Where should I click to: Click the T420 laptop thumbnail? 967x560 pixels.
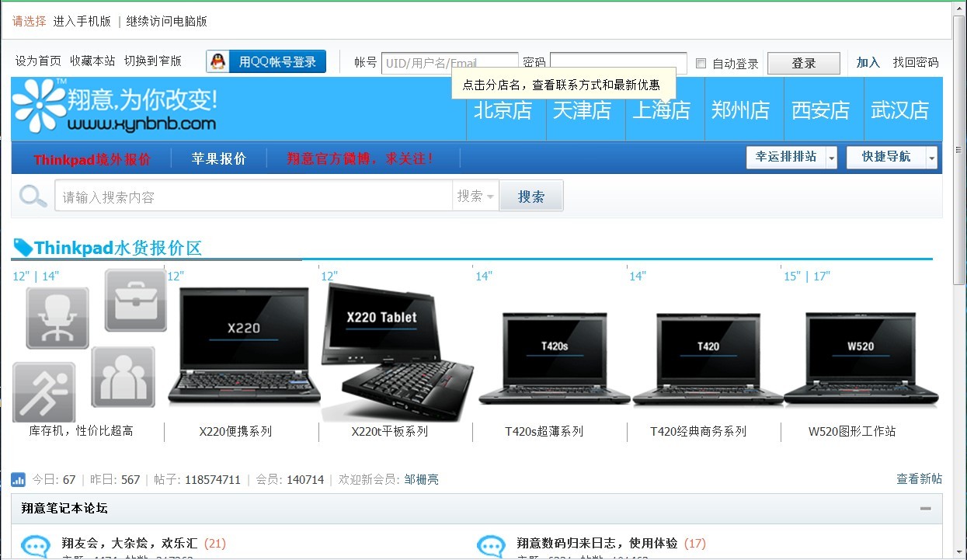point(708,358)
